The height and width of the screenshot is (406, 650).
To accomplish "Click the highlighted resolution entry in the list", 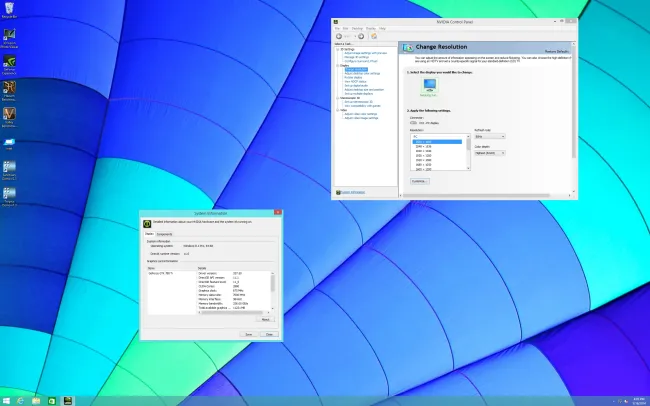I will pyautogui.click(x=437, y=142).
